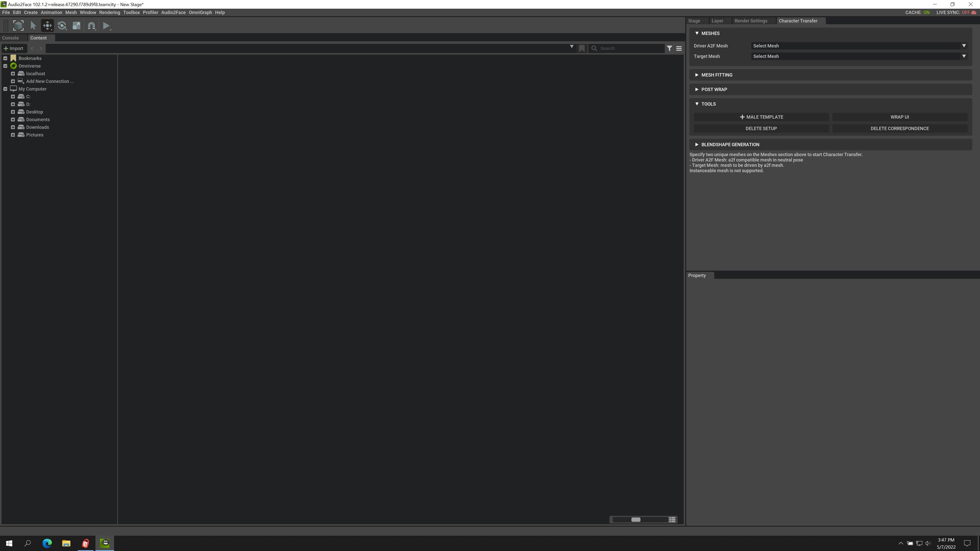Switch to the Render Settings tab

[x=751, y=21]
